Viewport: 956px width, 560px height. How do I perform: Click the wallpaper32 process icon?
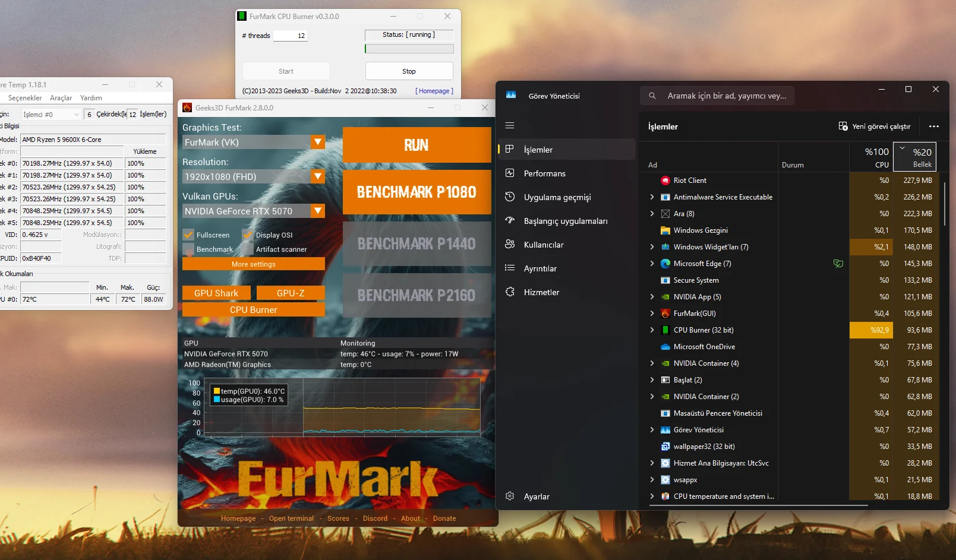(665, 446)
